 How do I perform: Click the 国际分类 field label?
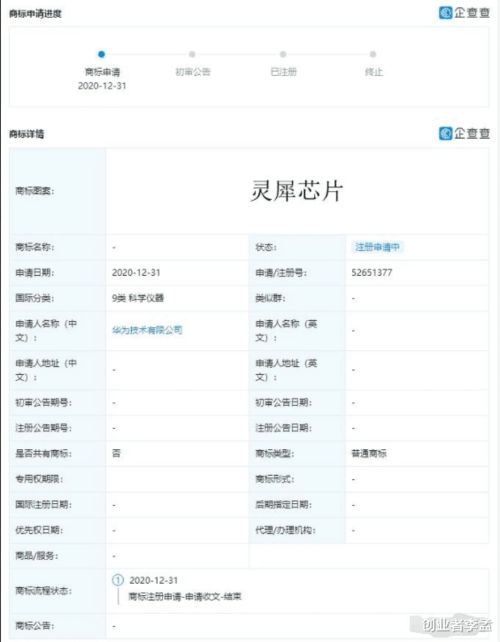click(35, 298)
